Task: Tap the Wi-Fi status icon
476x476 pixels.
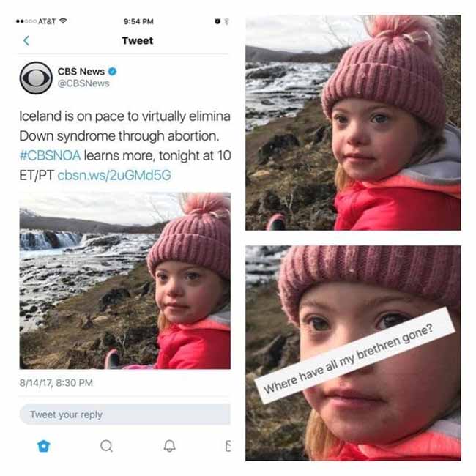Action: pos(63,21)
